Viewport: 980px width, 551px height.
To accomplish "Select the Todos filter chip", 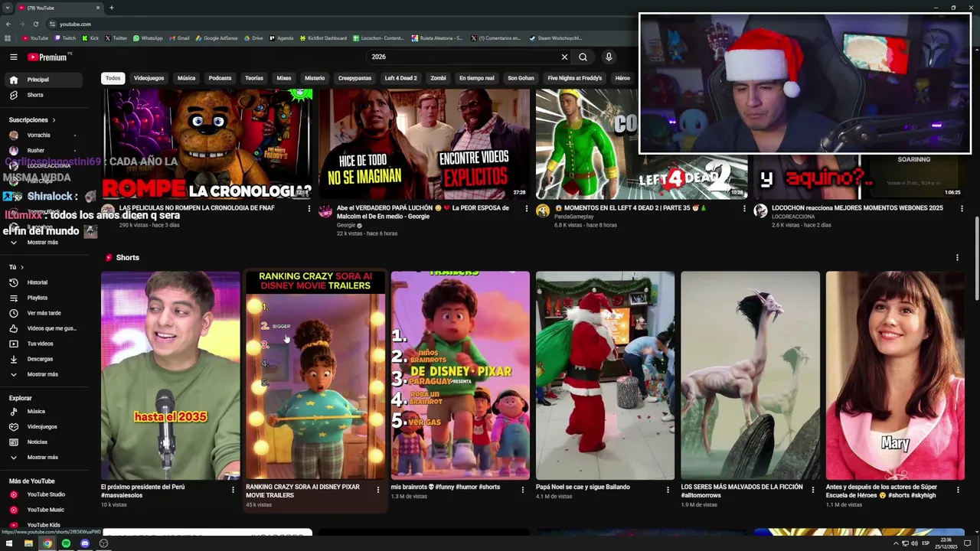I will tap(113, 78).
